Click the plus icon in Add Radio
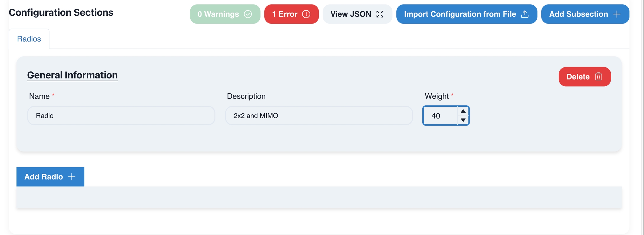644x235 pixels. tap(72, 177)
